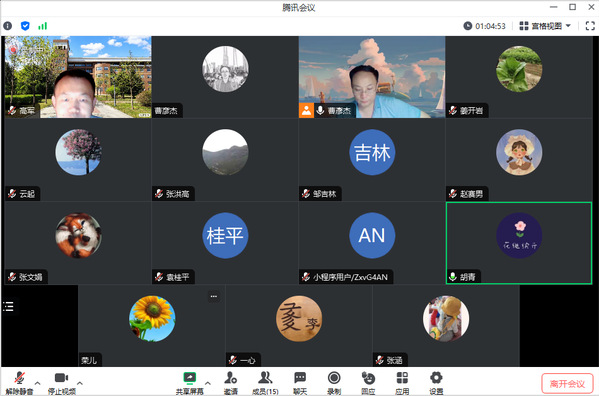Open the 宫格视图 layout dropdown
The width and height of the screenshot is (599, 396).
click(x=545, y=26)
